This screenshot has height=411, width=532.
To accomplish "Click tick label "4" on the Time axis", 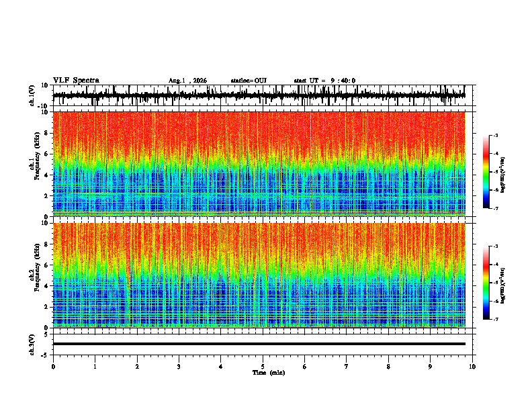I will click(221, 367).
